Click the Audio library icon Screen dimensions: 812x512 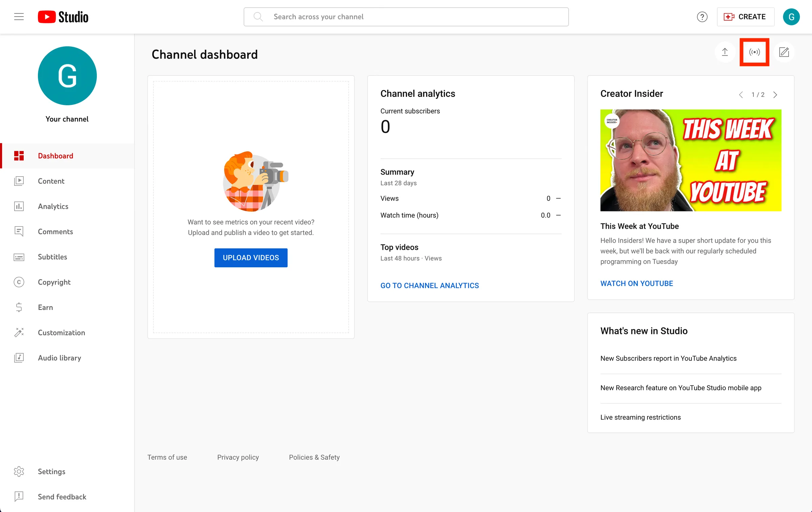[x=19, y=358]
